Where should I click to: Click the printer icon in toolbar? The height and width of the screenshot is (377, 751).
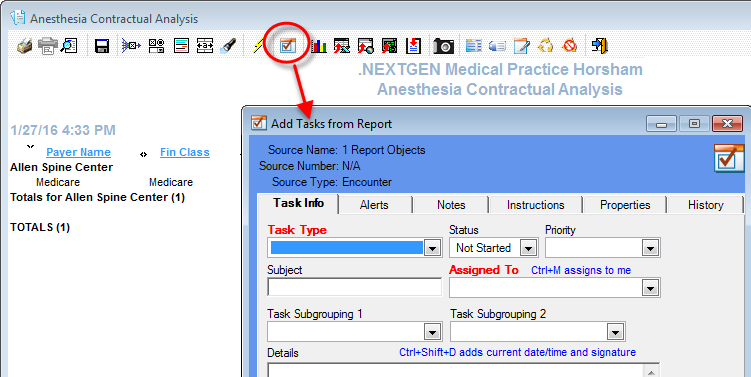[47, 46]
